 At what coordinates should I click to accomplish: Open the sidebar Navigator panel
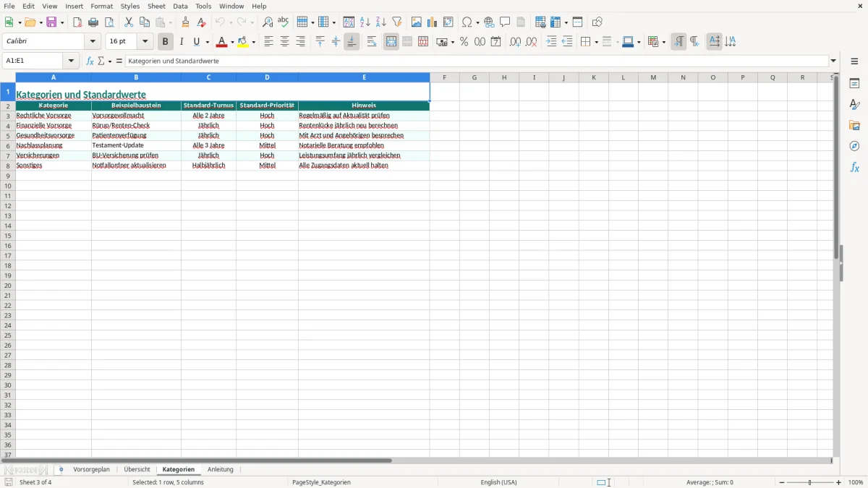coord(854,146)
